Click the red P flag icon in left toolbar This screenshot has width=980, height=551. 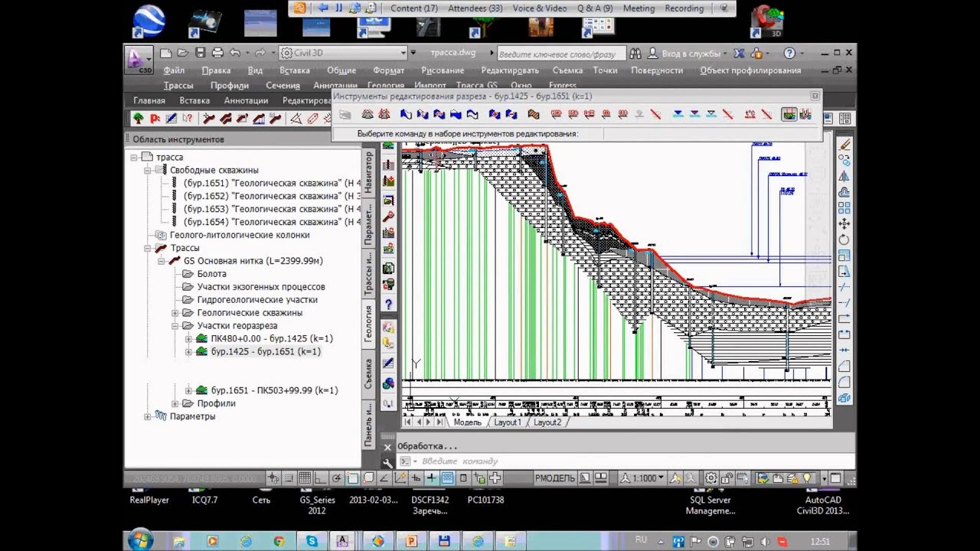pos(155,119)
